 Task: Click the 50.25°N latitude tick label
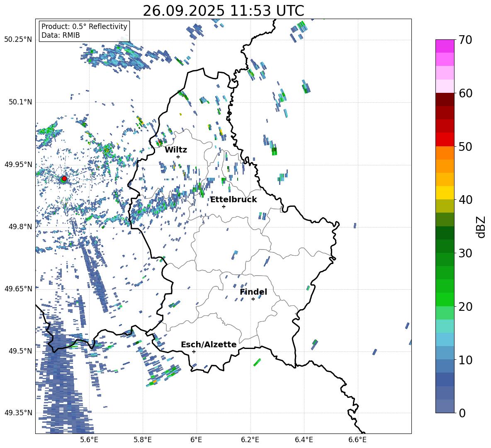click(x=18, y=40)
